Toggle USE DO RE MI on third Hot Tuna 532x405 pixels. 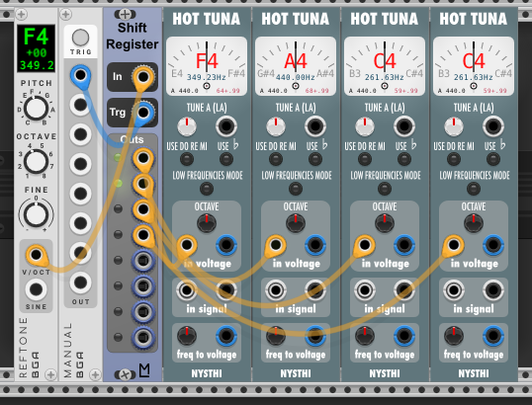click(365, 159)
